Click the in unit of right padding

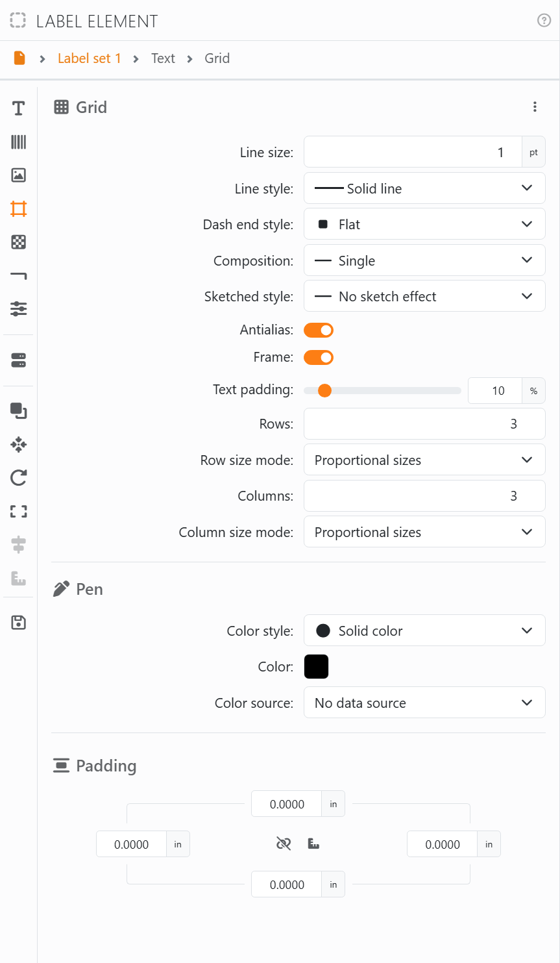[x=489, y=844]
